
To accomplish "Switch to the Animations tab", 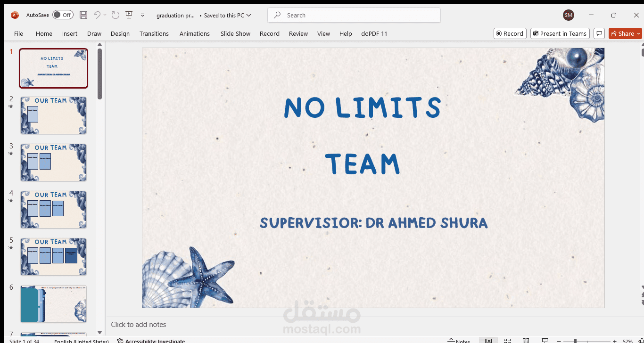I will click(195, 33).
